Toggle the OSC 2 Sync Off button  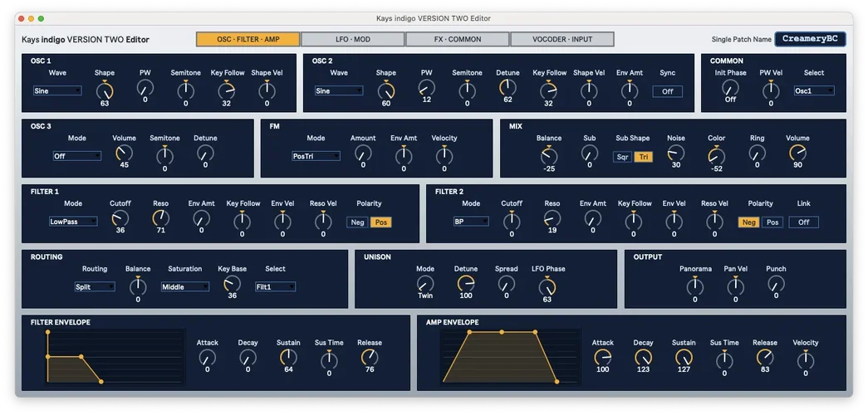pyautogui.click(x=668, y=91)
